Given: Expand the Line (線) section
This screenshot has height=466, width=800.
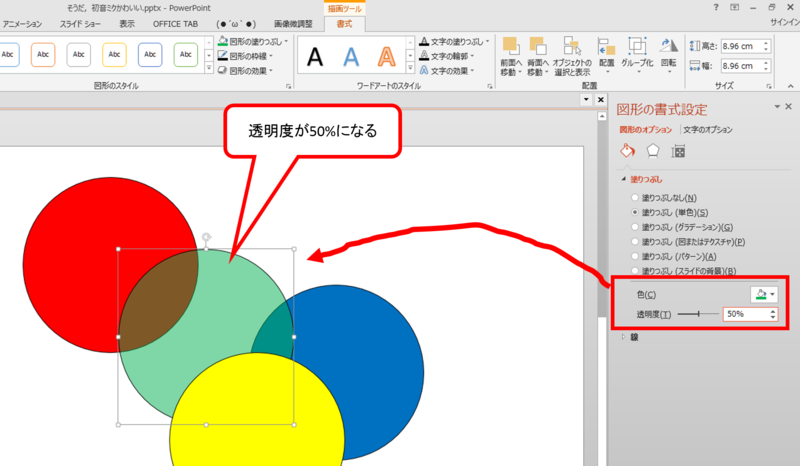Looking at the screenshot, I should pyautogui.click(x=626, y=337).
